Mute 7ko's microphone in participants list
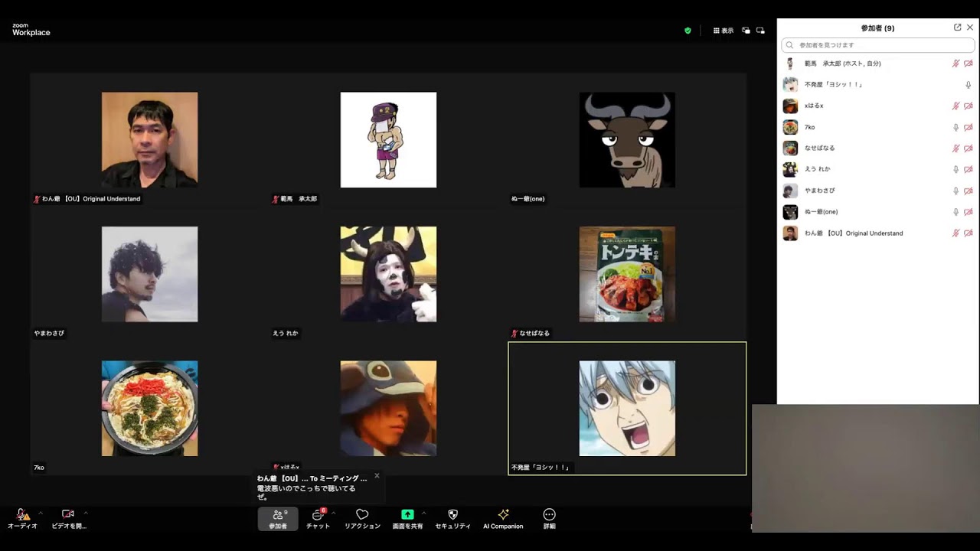 [955, 127]
